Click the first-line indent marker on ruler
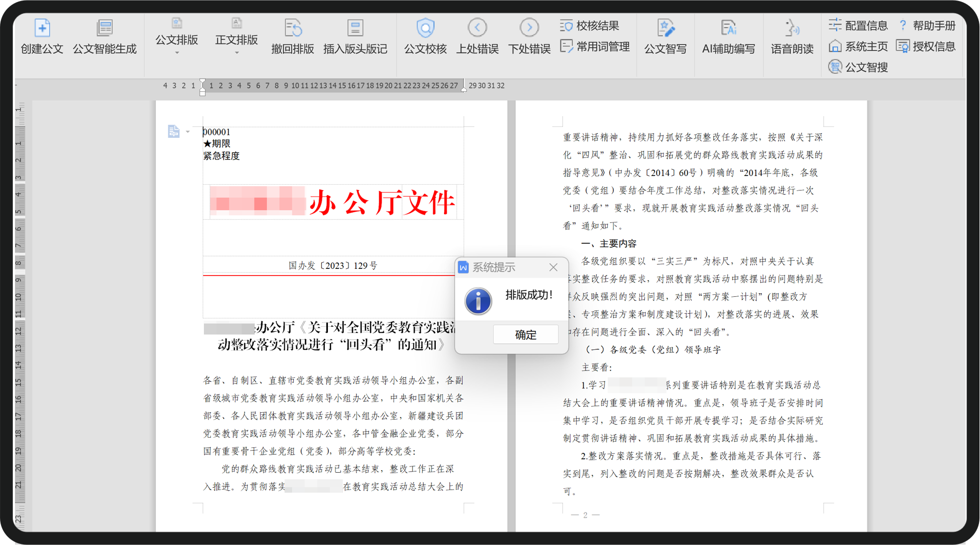 [202, 82]
